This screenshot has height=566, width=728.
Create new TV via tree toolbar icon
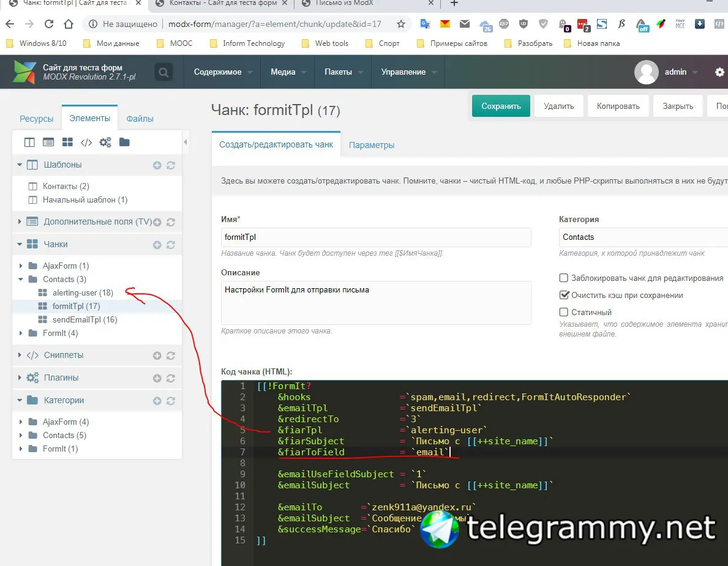pyautogui.click(x=48, y=142)
